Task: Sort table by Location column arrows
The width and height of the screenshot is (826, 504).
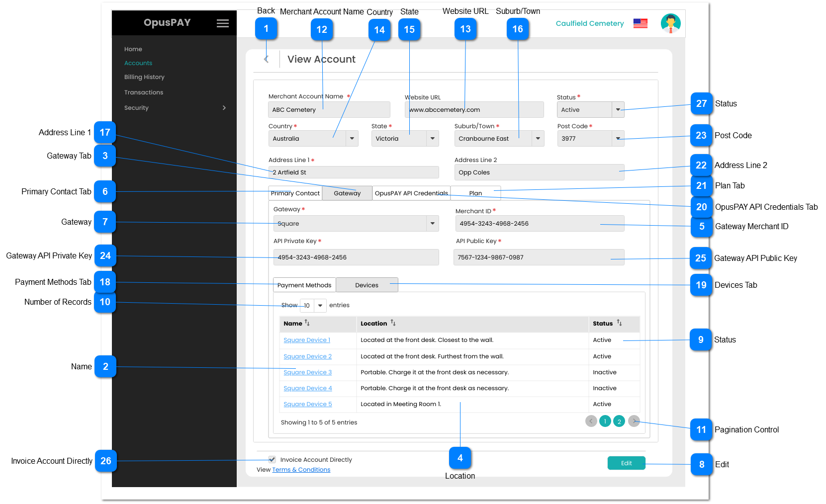Action: 393,323
